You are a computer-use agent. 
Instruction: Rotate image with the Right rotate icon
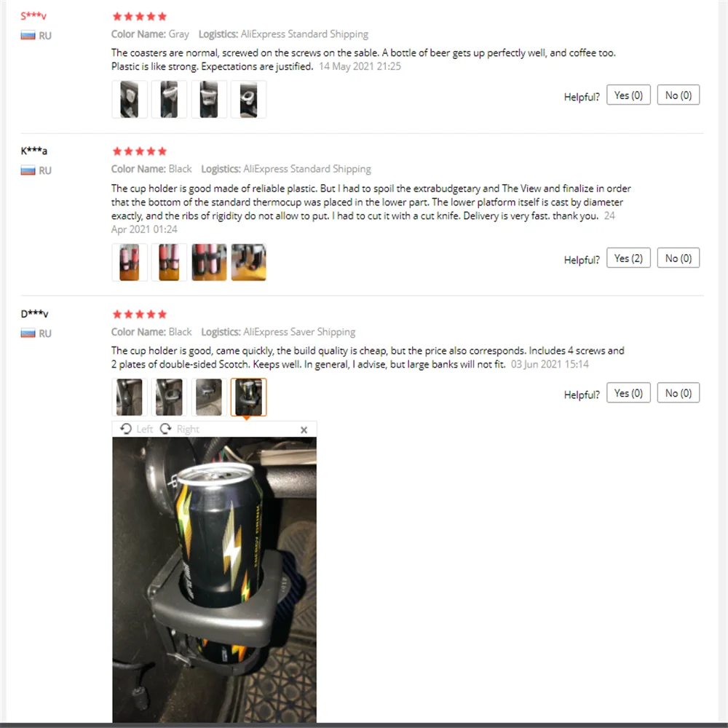pos(166,429)
